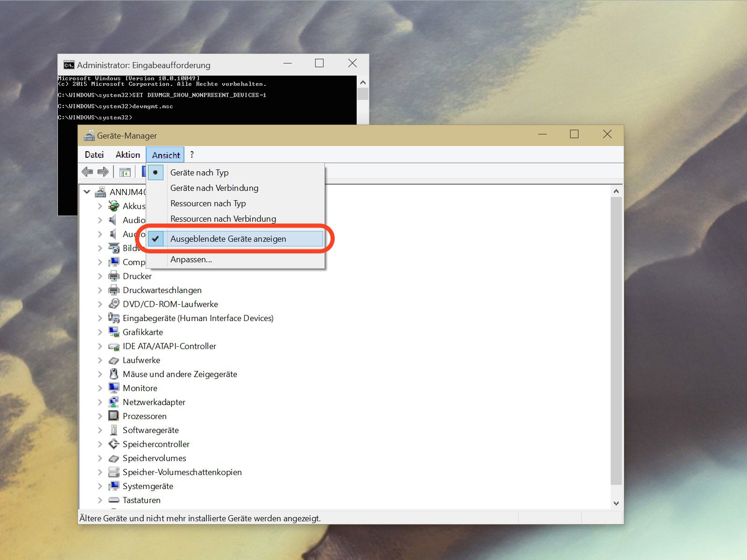Choose Geräte nach Verbindung
Viewport: 747px width, 560px height.
pos(236,188)
